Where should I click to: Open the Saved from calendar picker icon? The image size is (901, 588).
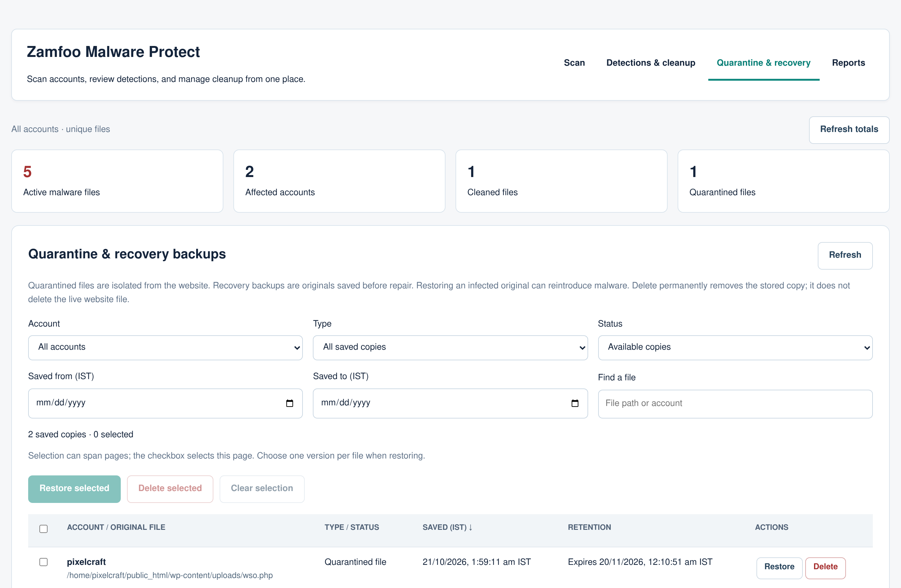290,403
